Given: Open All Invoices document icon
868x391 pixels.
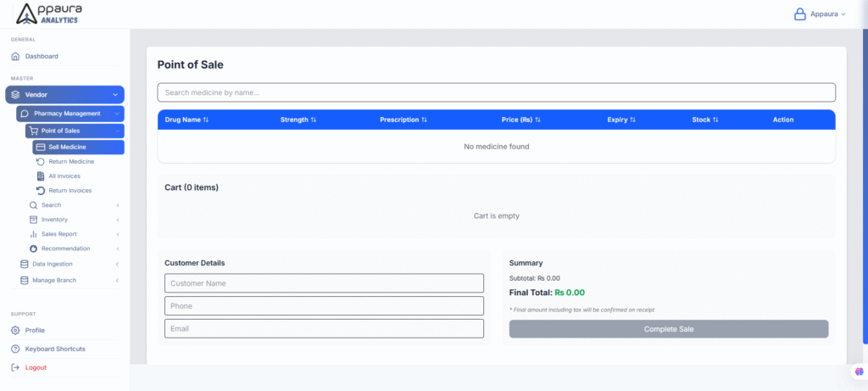Looking at the screenshot, I should pyautogui.click(x=40, y=176).
